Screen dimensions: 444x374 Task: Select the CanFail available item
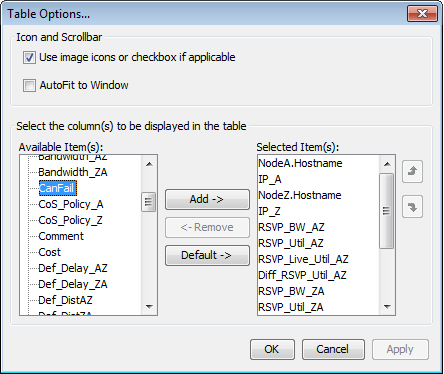coord(58,188)
